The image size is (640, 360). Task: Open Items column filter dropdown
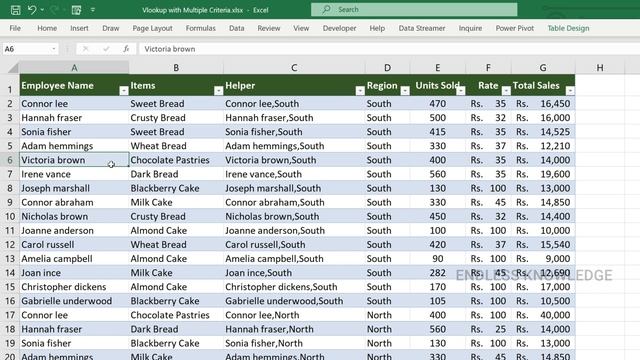(218, 91)
